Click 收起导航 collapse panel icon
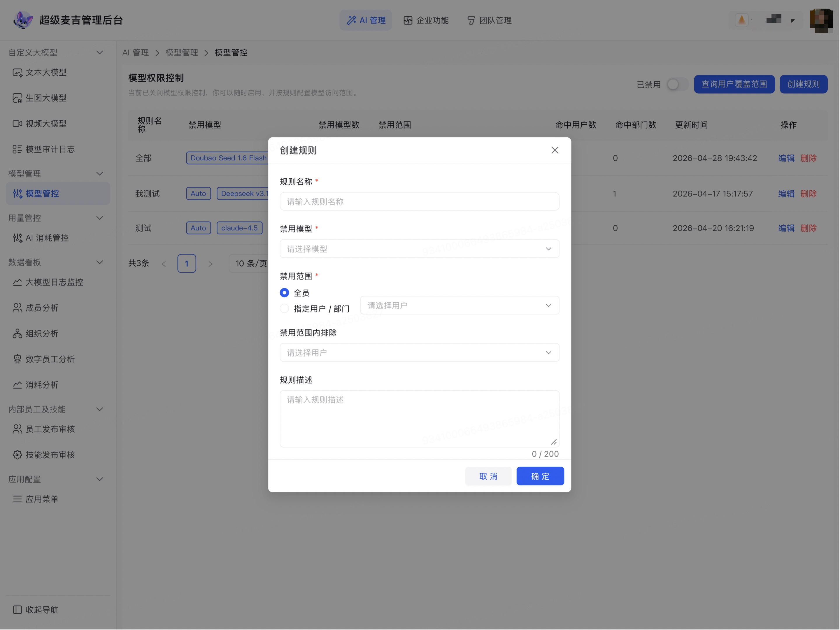This screenshot has width=840, height=630. tap(17, 610)
